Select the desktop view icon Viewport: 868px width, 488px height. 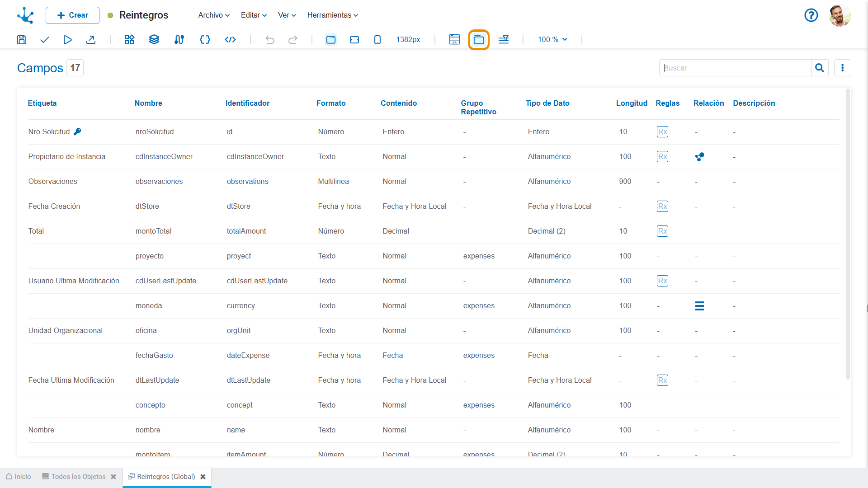pos(331,40)
